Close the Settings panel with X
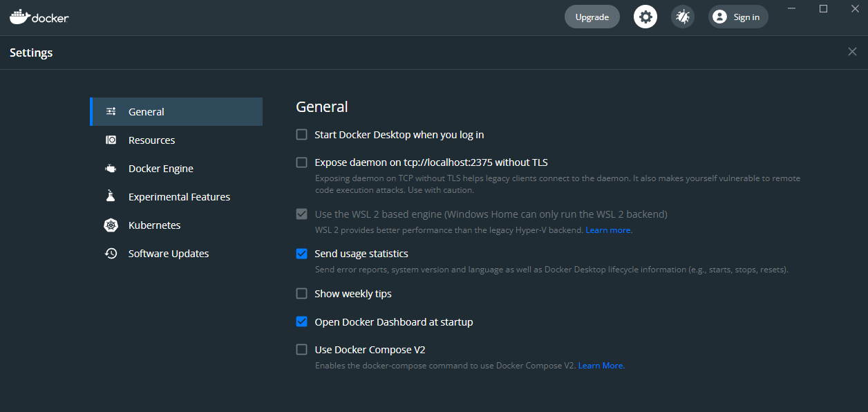 852,52
